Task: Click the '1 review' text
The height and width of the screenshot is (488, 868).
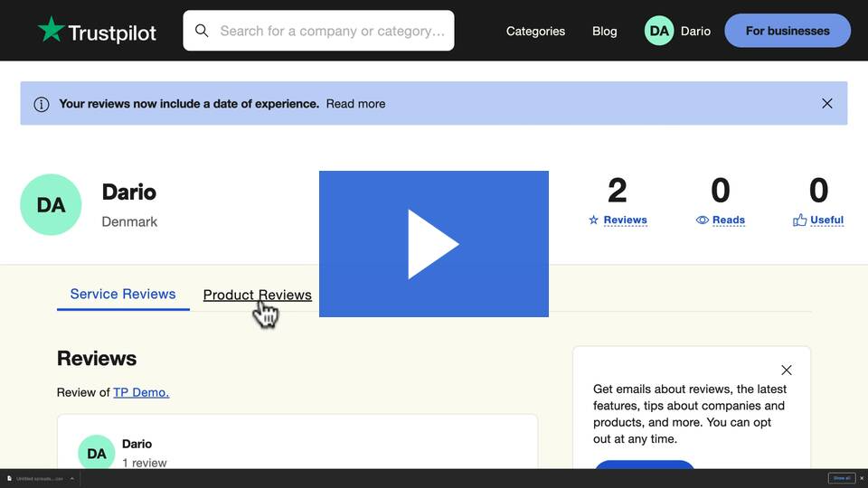Action: (x=144, y=463)
